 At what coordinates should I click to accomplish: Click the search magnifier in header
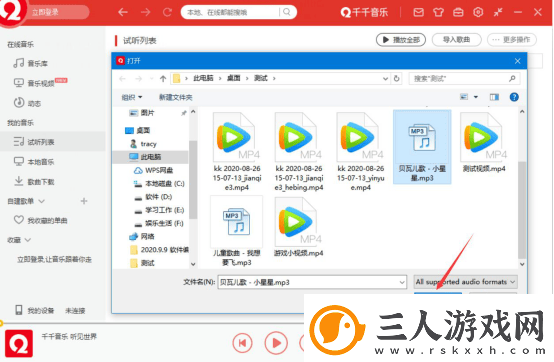[x=287, y=12]
